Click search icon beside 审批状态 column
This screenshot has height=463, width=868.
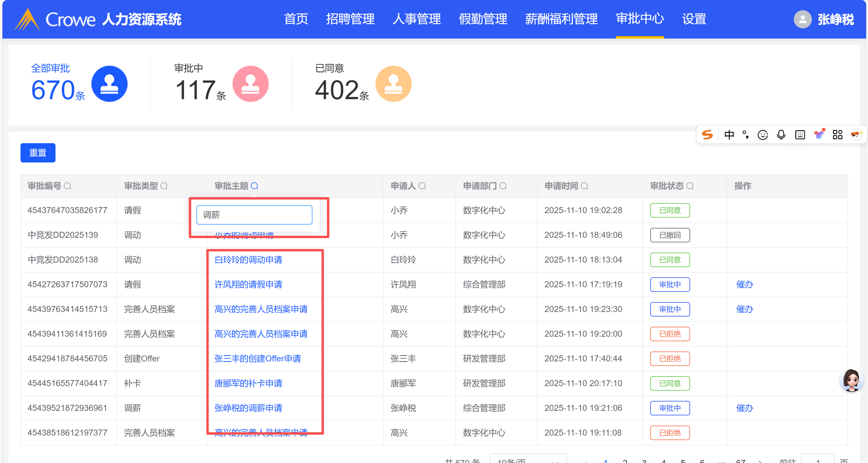pos(690,186)
